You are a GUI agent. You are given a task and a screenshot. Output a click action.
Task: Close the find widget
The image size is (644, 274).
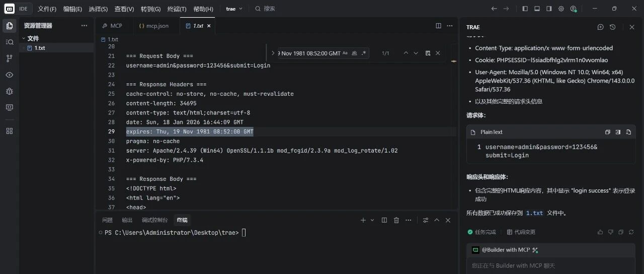tap(438, 53)
